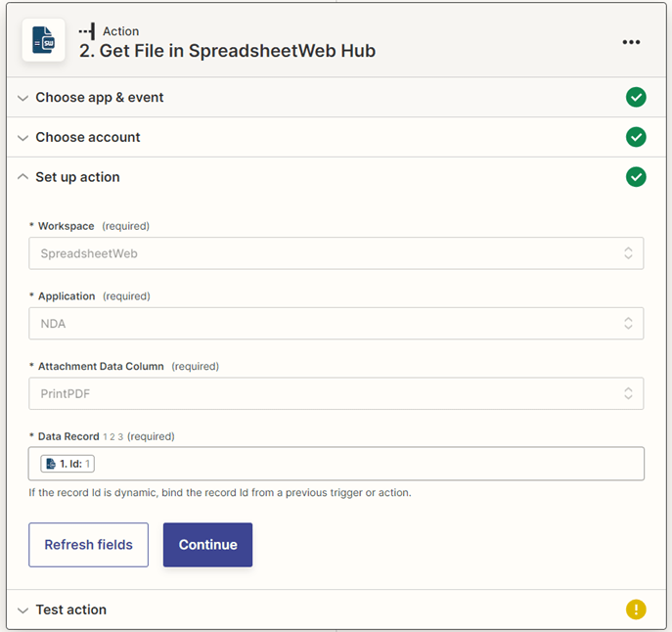Image resolution: width=672 pixels, height=632 pixels.
Task: Click green checkmark beside Choose account
Action: (x=636, y=137)
